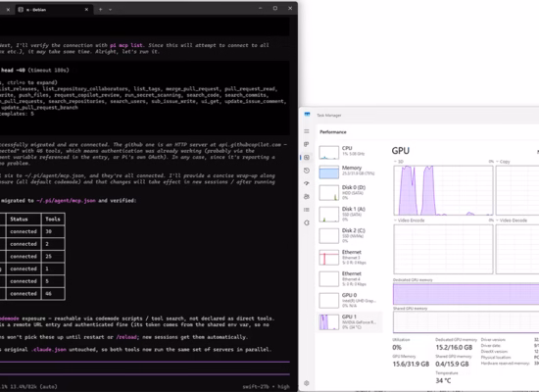This screenshot has width=539, height=392.
Task: Click the 0% Utilization value
Action: [x=397, y=348]
